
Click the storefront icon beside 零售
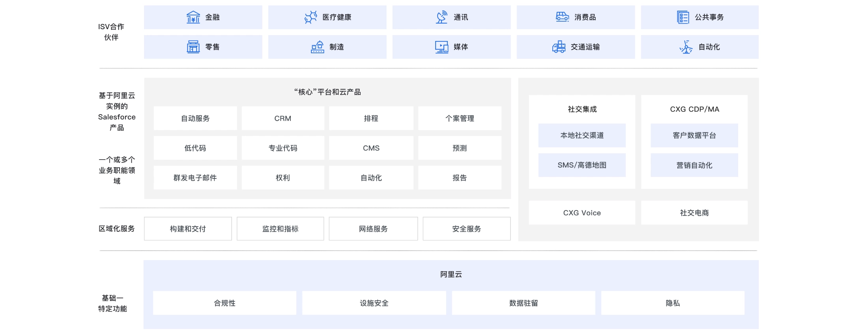(193, 47)
